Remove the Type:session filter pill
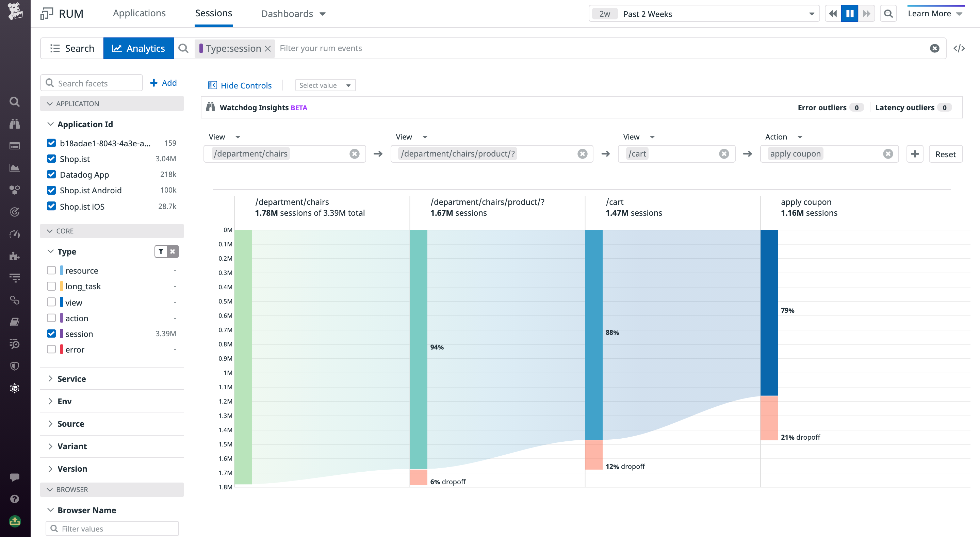Viewport: 980px width, 537px height. click(x=268, y=48)
